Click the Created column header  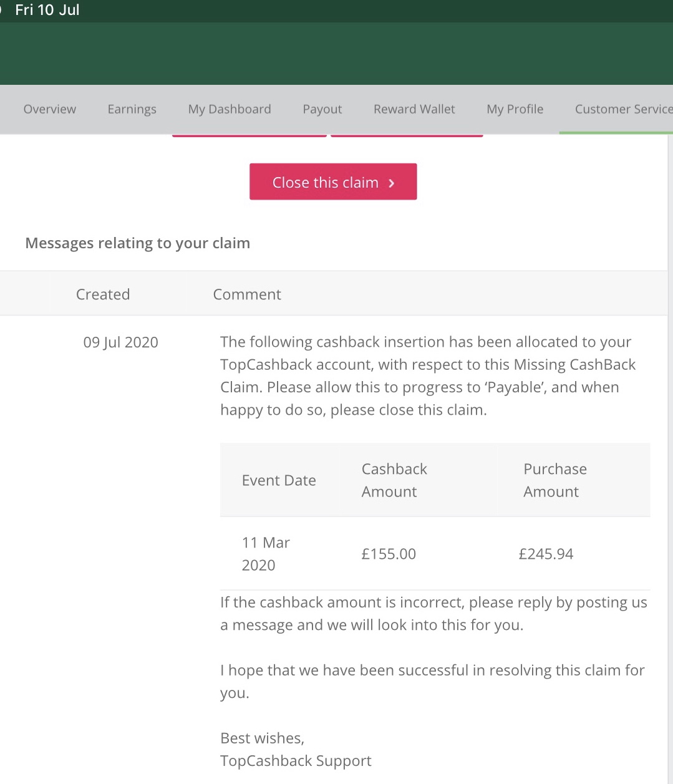[103, 294]
